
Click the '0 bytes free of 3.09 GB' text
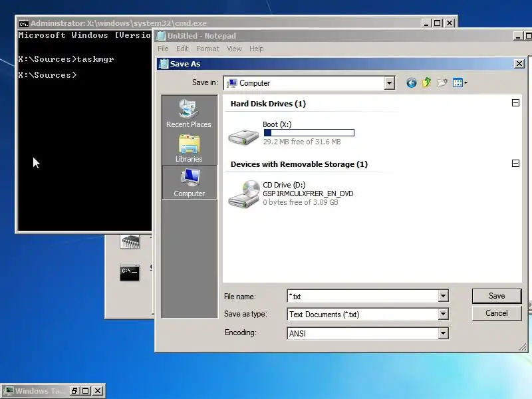301,202
